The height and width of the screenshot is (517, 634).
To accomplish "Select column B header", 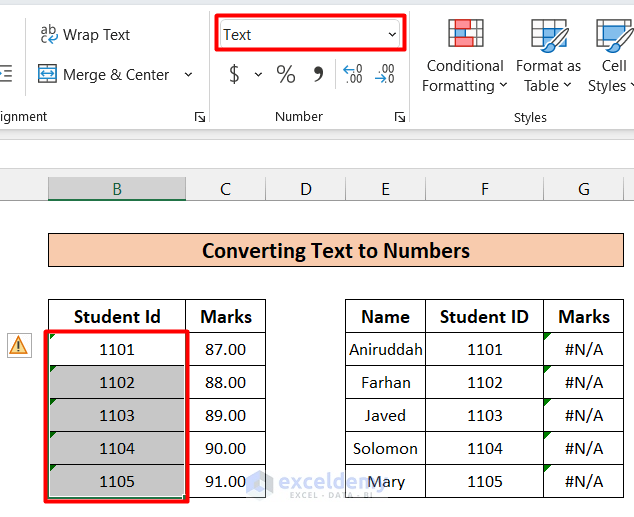I will [x=117, y=189].
